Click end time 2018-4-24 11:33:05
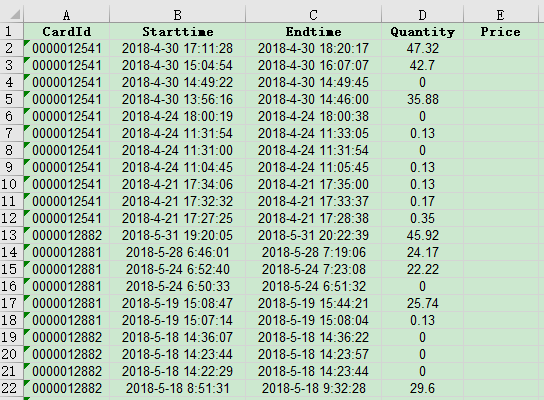 313,133
